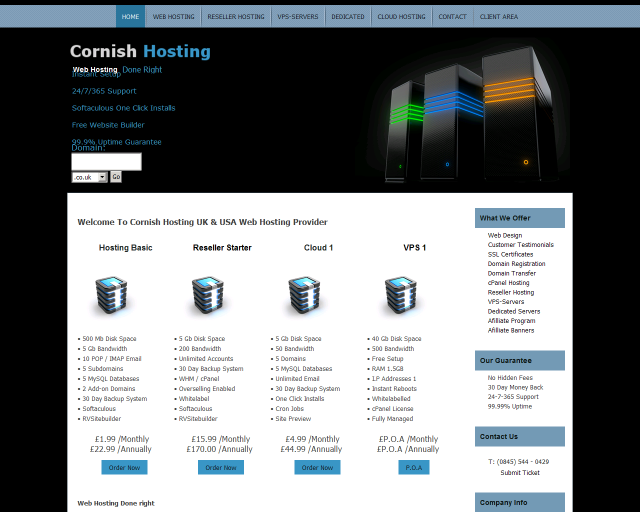Click the Cornish Hosting logo title

(x=140, y=51)
